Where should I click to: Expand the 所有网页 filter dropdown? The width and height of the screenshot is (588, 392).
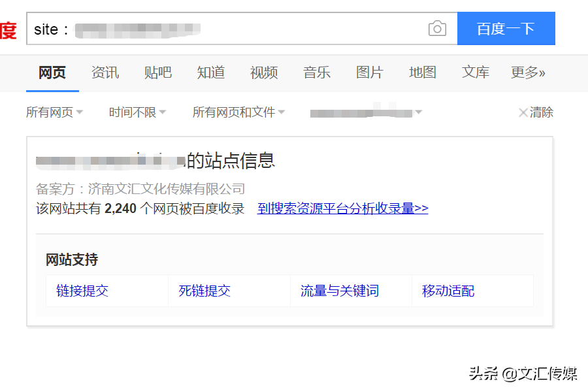tap(54, 112)
